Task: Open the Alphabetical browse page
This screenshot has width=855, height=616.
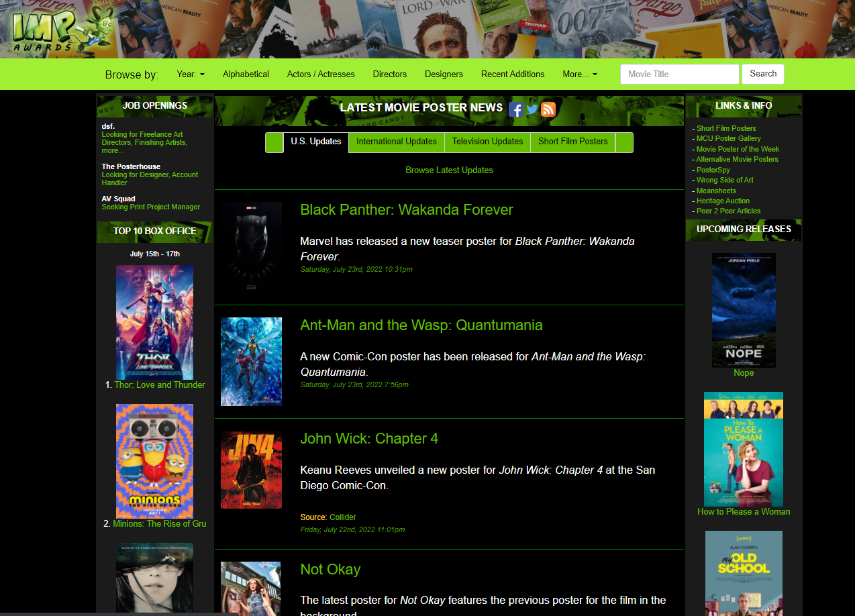Action: click(246, 74)
